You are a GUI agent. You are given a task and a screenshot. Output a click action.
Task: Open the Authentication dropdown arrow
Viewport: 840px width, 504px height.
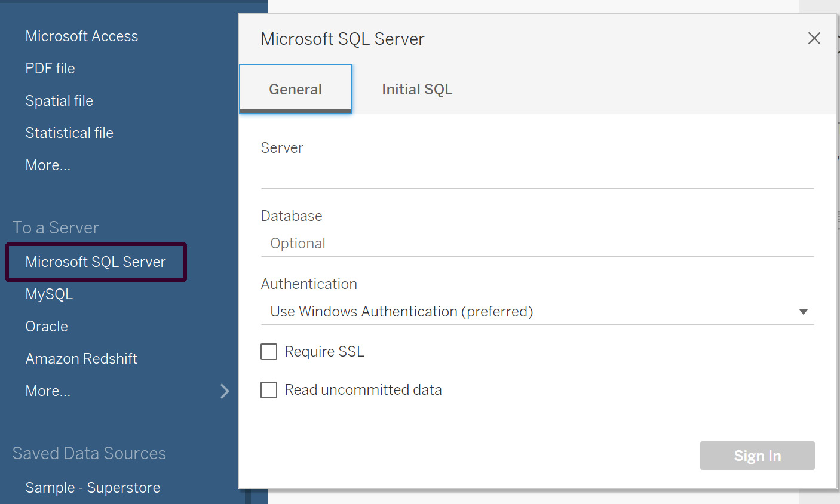(x=804, y=312)
